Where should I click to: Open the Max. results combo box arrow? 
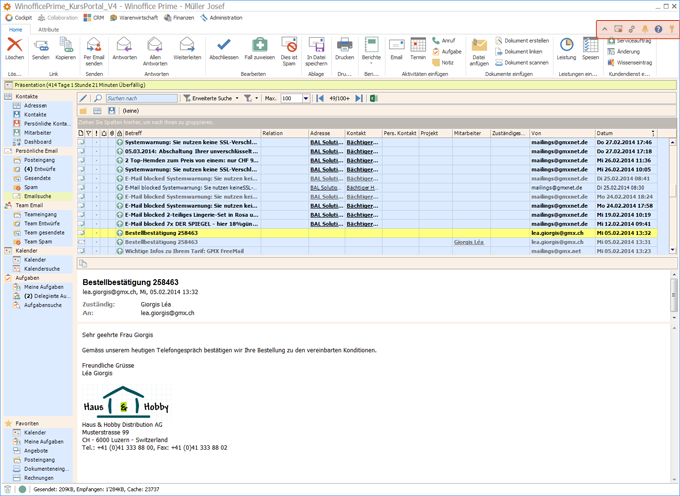point(306,98)
